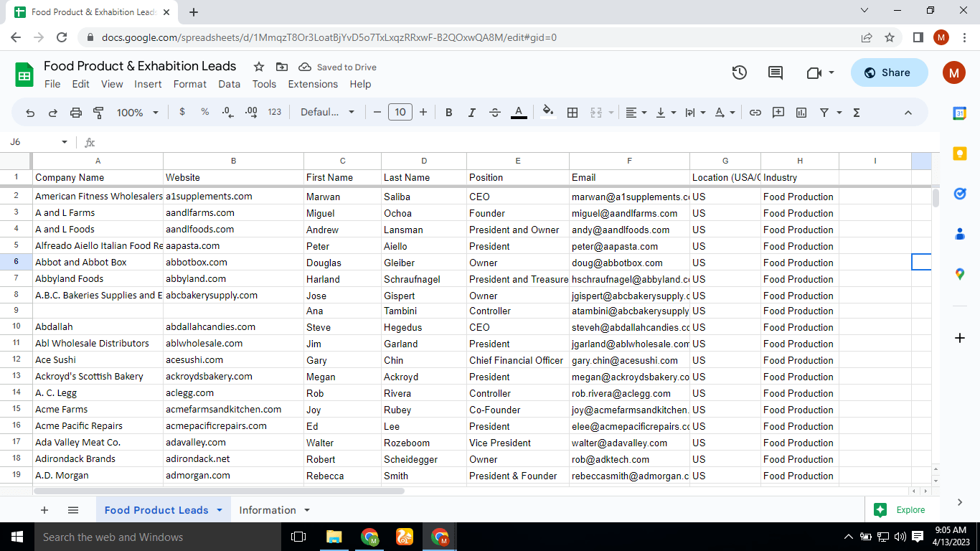Viewport: 980px width, 551px height.
Task: Toggle bold formatting
Action: point(449,113)
